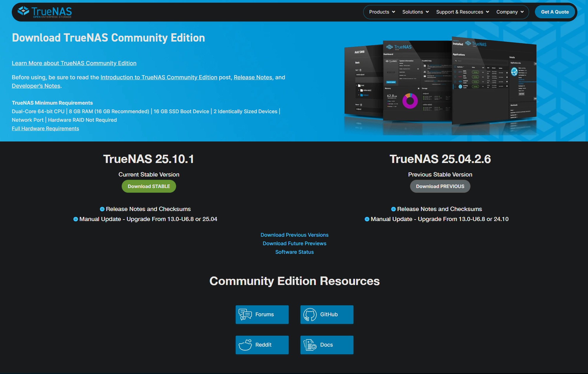The height and width of the screenshot is (374, 588).
Task: Open the Solutions dropdown menu
Action: pyautogui.click(x=415, y=12)
